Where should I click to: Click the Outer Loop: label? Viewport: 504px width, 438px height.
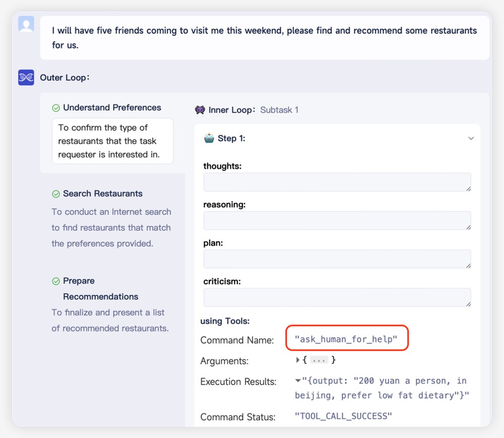click(65, 78)
